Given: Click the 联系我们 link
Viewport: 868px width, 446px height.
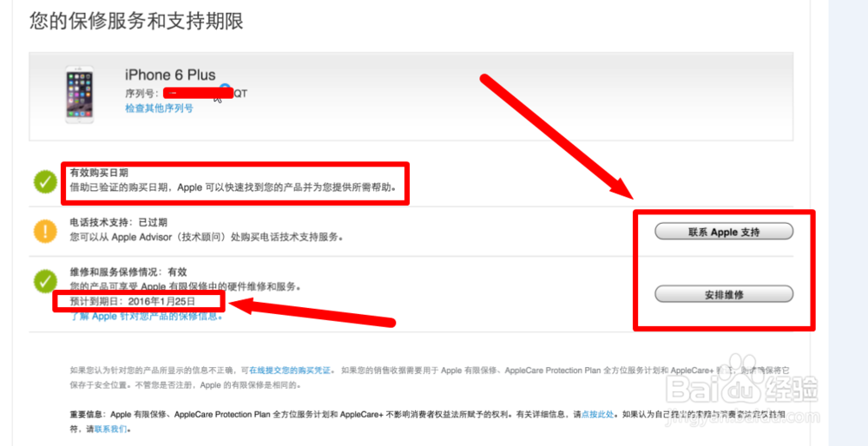Looking at the screenshot, I should coord(111,429).
